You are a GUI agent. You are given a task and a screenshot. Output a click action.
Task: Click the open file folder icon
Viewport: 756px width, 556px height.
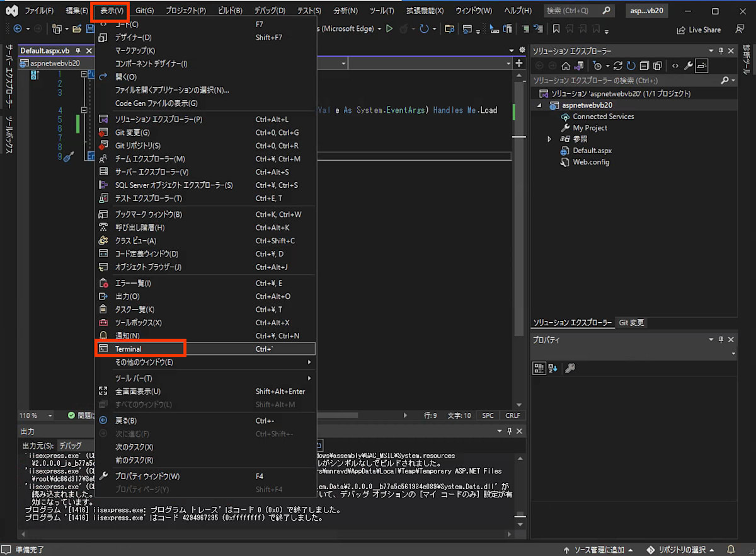click(x=77, y=29)
